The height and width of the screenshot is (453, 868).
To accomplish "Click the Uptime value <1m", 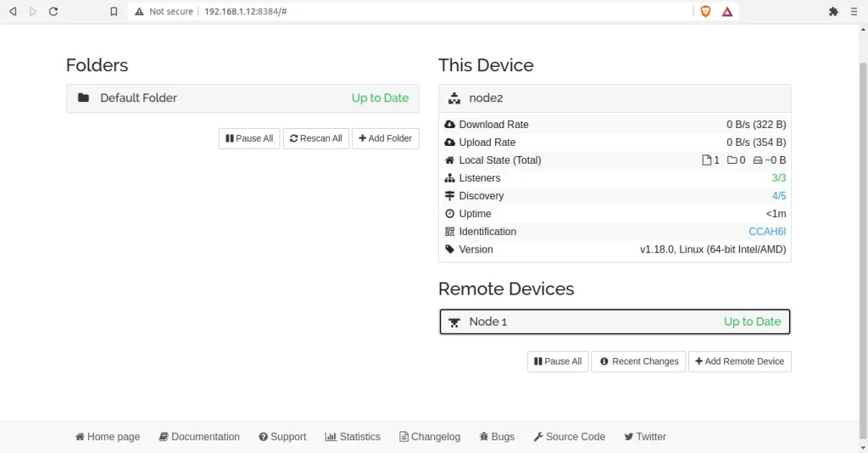I will point(776,214).
